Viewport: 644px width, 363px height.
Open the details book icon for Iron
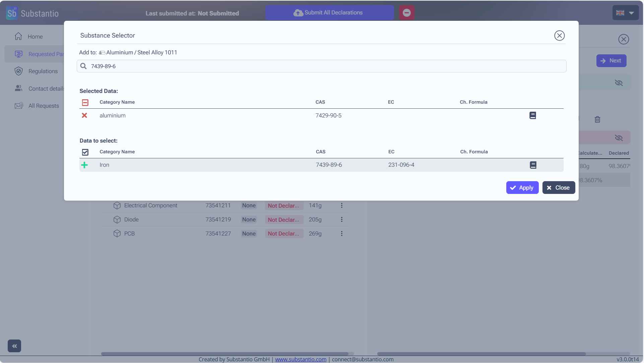tap(533, 165)
